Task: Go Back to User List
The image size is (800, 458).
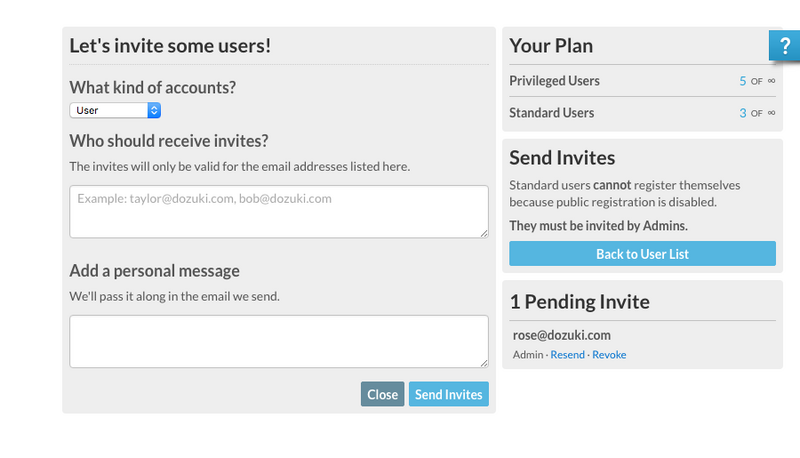Action: (x=642, y=254)
